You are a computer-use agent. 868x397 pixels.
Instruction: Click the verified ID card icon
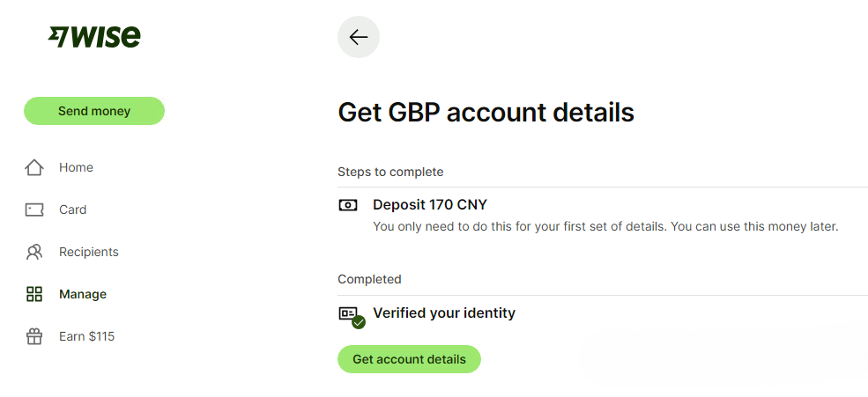click(x=350, y=314)
